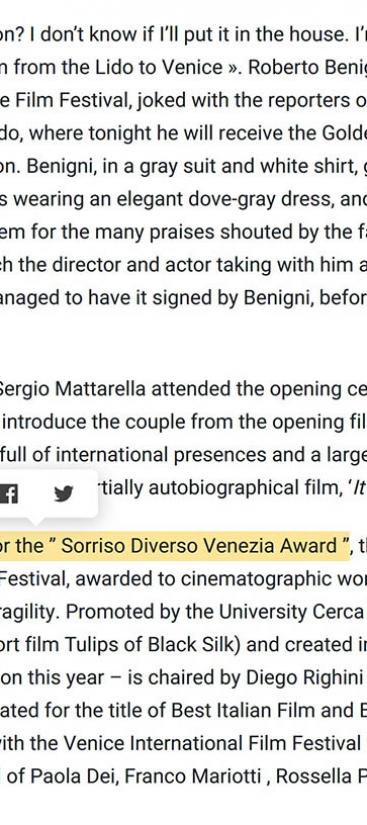Screen dimensions: 367x825
Task: Share the highlighted quote on Facebook
Action: point(8,495)
